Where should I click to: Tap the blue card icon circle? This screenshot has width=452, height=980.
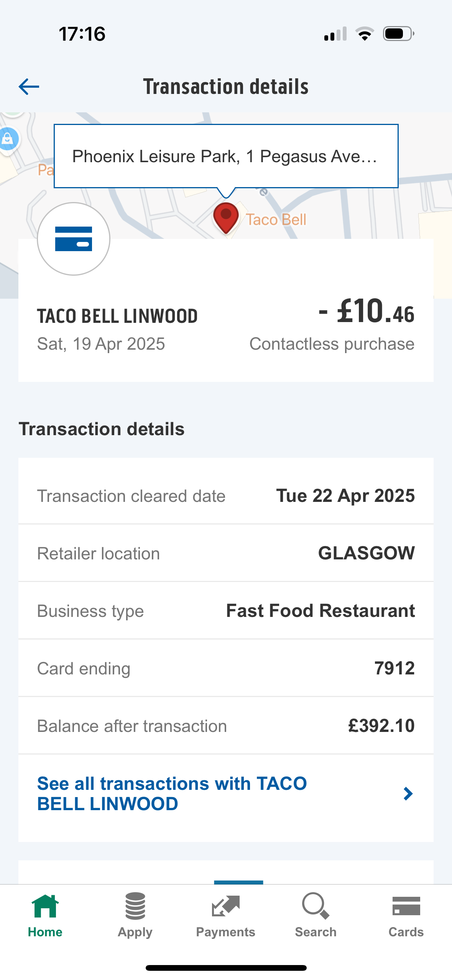coord(74,239)
